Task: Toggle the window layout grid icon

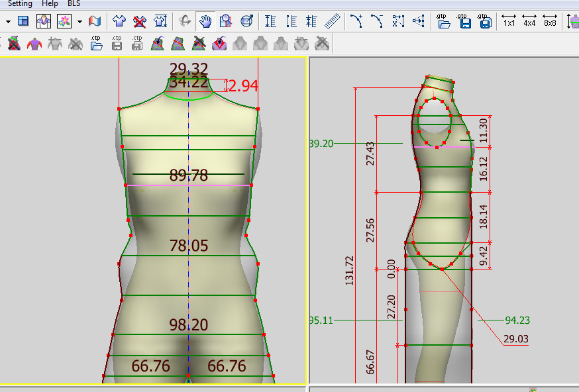Action: coord(23,21)
